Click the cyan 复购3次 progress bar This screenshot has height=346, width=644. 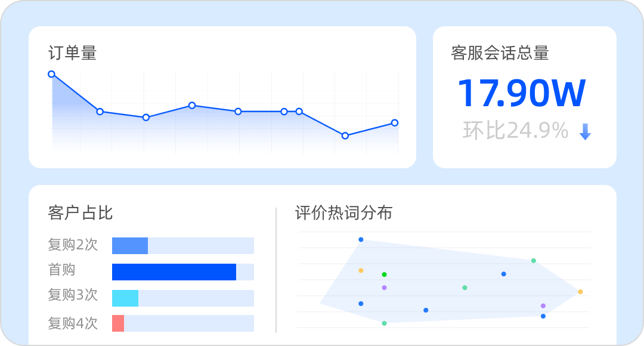point(125,298)
